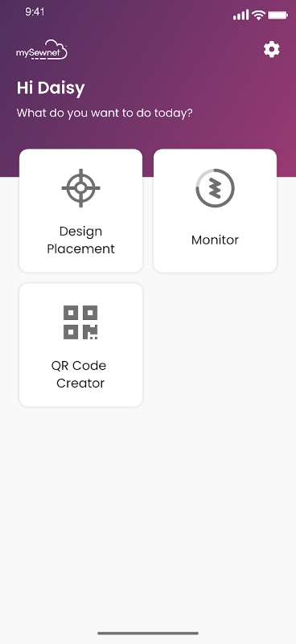
Task: Click the Design Placement crosshair icon
Action: pyautogui.click(x=80, y=188)
